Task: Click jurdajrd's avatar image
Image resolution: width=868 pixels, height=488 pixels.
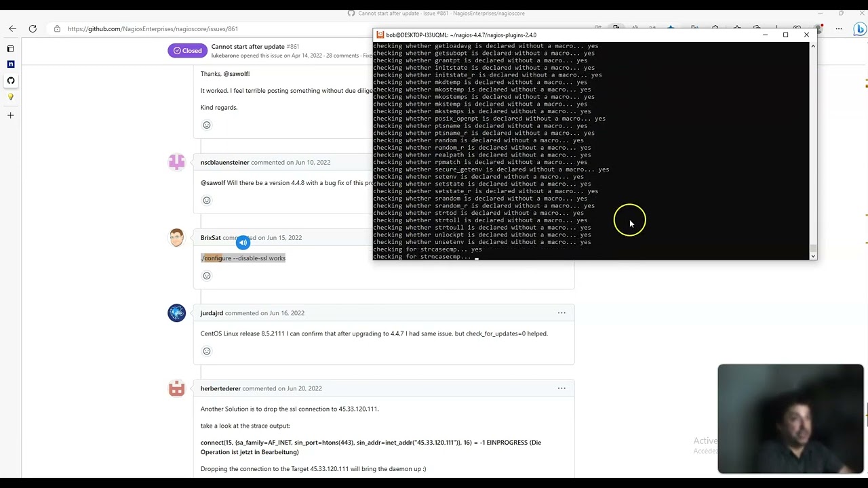Action: click(176, 312)
